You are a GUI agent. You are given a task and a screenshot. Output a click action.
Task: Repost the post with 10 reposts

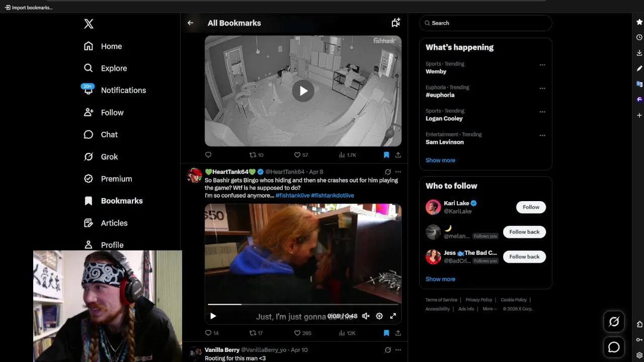coord(257,155)
